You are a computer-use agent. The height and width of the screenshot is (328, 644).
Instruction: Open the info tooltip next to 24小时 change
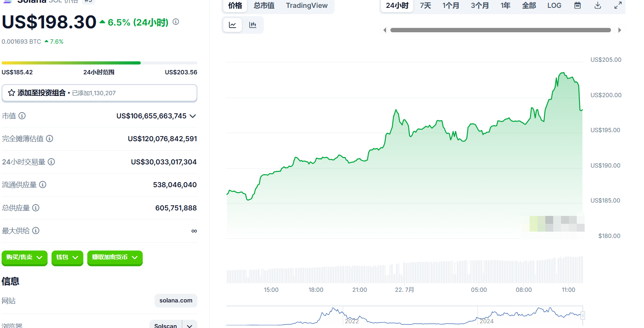click(176, 22)
